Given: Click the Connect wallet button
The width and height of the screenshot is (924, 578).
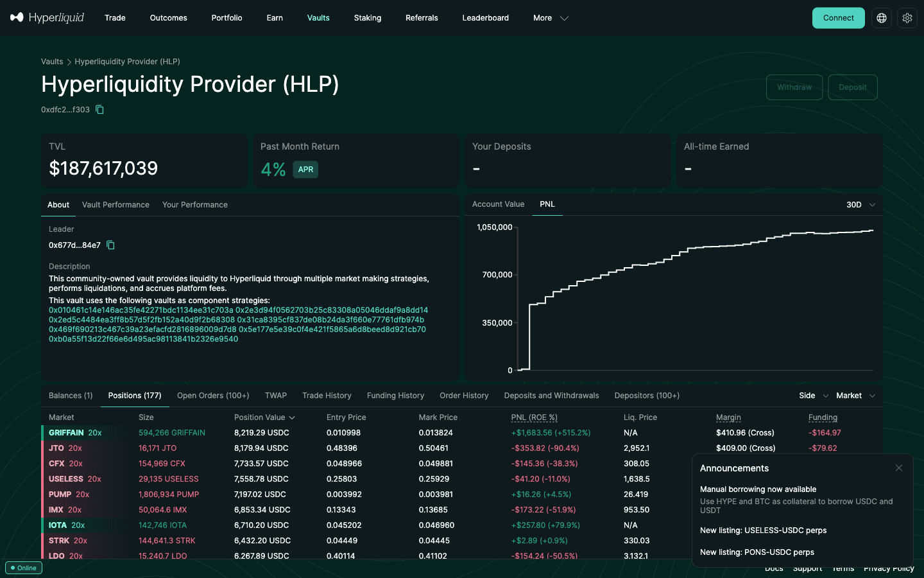Looking at the screenshot, I should (x=839, y=18).
